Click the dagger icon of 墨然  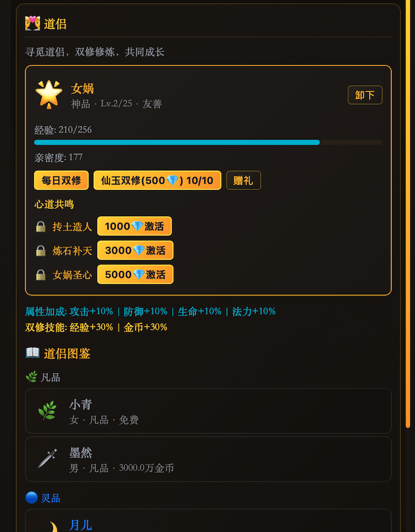click(47, 459)
